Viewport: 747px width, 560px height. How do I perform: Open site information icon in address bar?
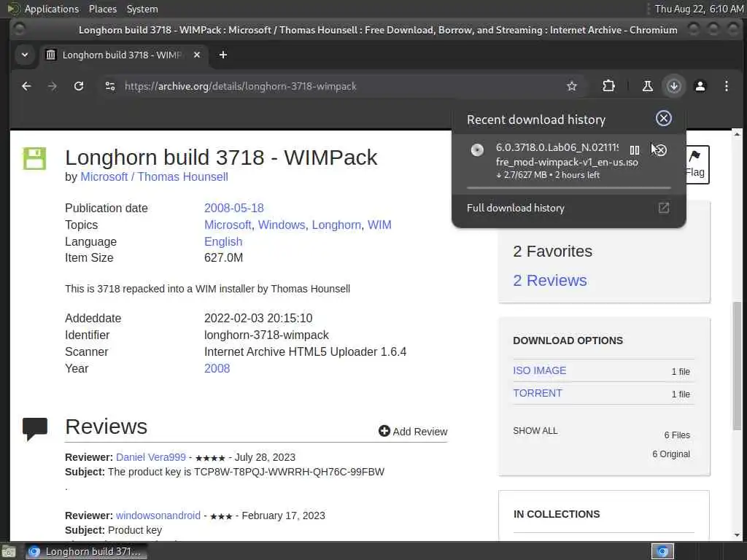coord(110,86)
